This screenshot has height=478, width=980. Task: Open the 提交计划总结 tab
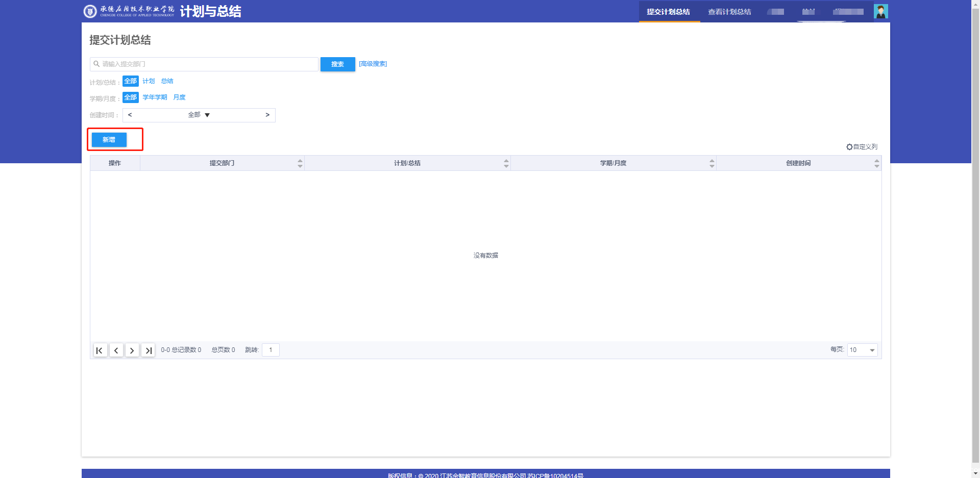(x=668, y=12)
